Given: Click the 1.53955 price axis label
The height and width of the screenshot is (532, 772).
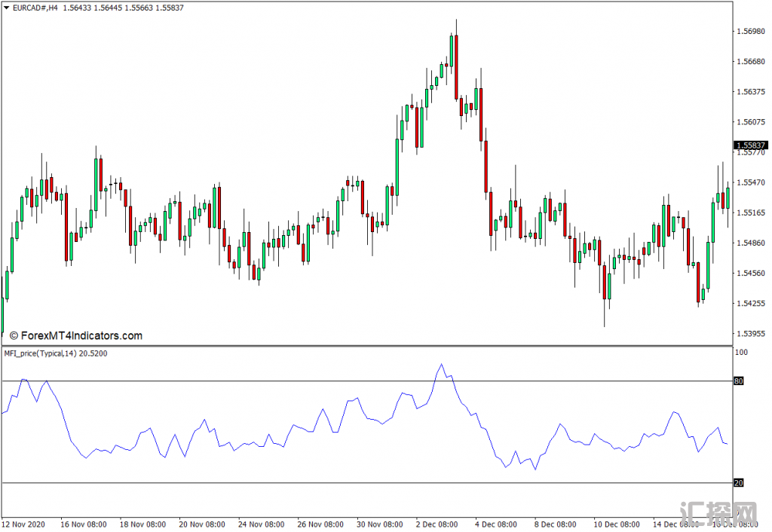Looking at the screenshot, I should click(x=749, y=334).
